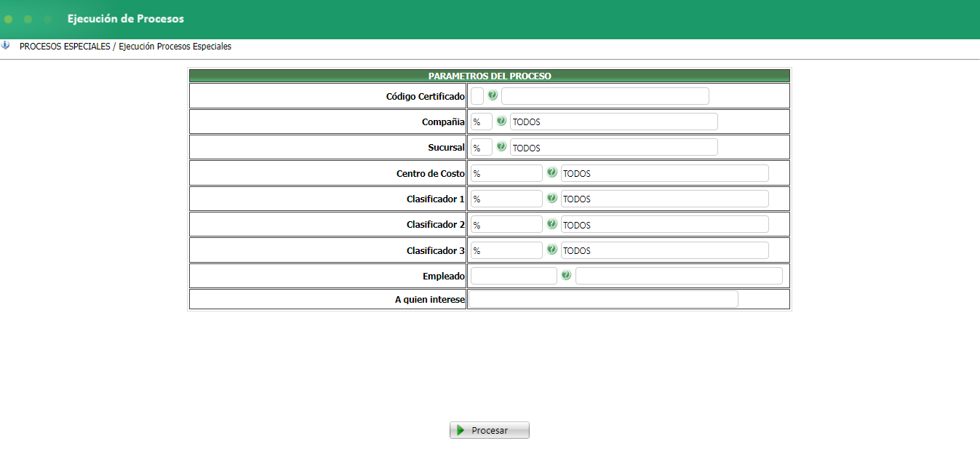Select the Clasificador 3 TODOS field
Viewport: 980px width, 465px height.
[665, 250]
